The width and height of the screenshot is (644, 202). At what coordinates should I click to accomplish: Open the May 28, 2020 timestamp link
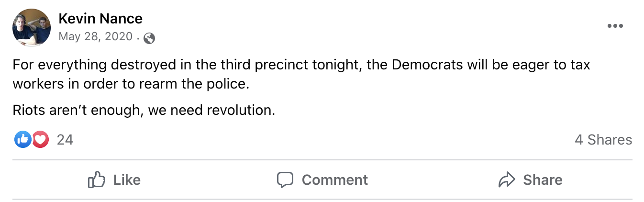95,37
